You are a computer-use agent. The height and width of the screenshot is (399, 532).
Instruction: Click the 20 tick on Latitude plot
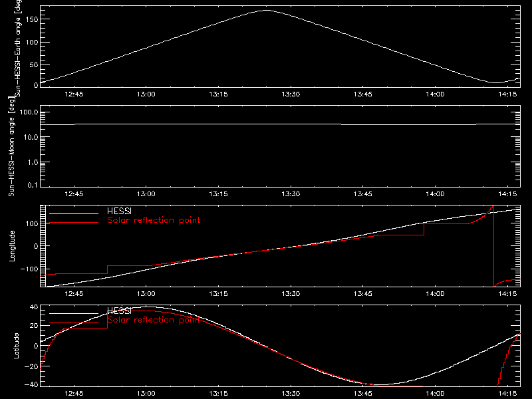pyautogui.click(x=34, y=325)
